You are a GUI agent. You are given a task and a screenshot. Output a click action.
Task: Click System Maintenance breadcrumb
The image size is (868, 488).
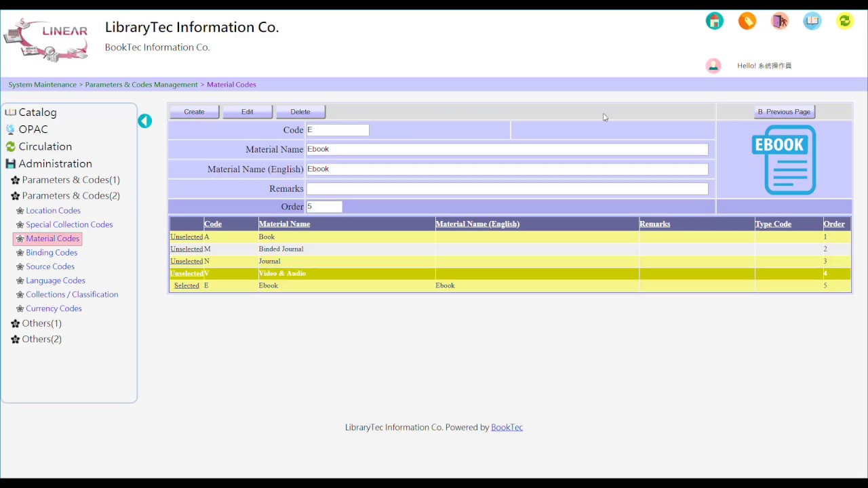tap(42, 85)
